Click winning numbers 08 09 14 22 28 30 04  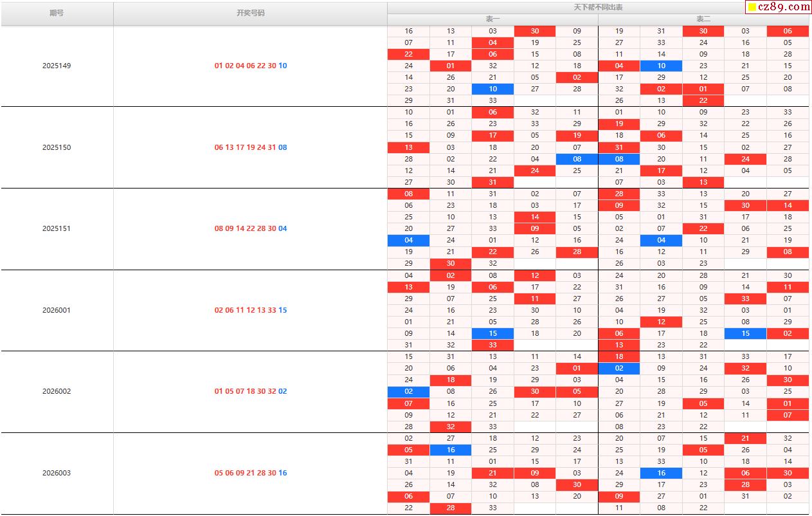click(x=250, y=228)
